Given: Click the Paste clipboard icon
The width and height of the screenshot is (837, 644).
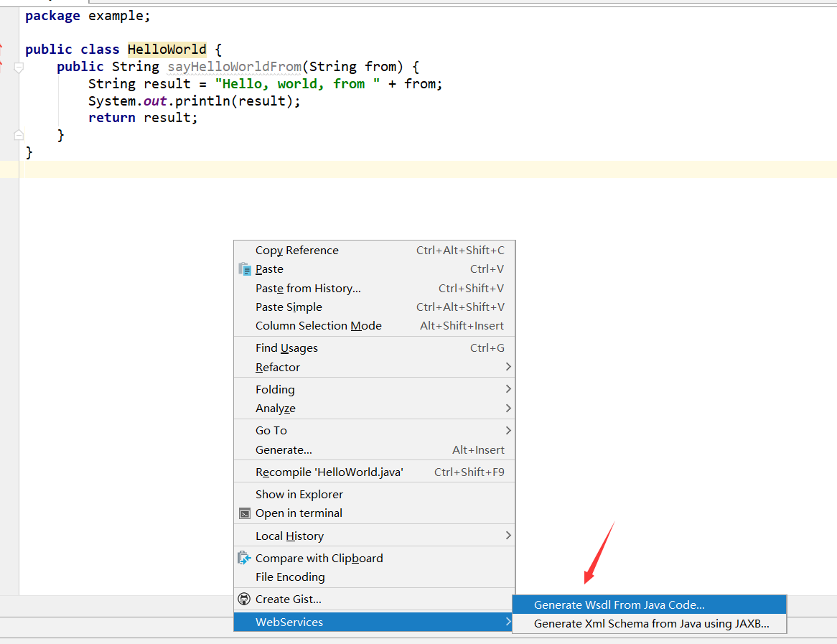Looking at the screenshot, I should [245, 269].
